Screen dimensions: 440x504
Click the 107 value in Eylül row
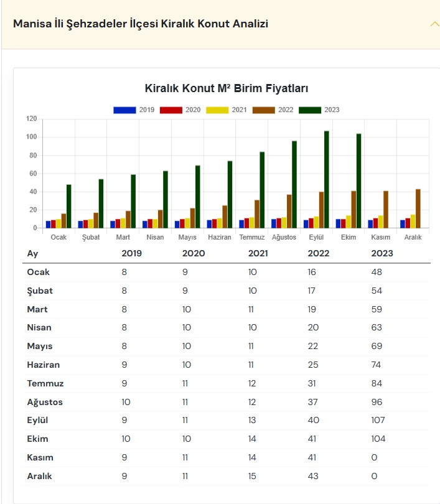[378, 420]
